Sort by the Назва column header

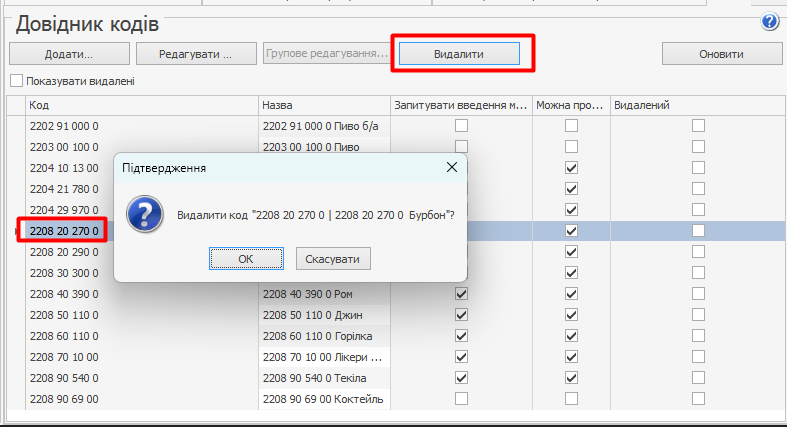322,105
